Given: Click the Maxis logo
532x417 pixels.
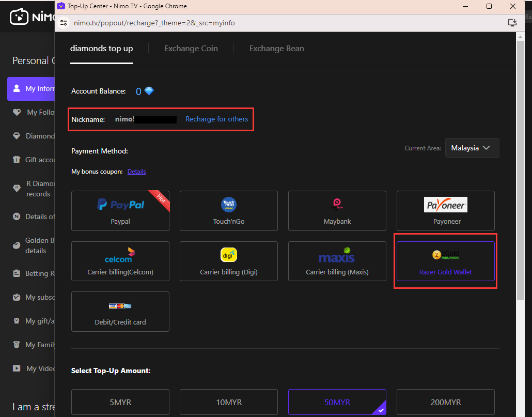Looking at the screenshot, I should 337,255.
